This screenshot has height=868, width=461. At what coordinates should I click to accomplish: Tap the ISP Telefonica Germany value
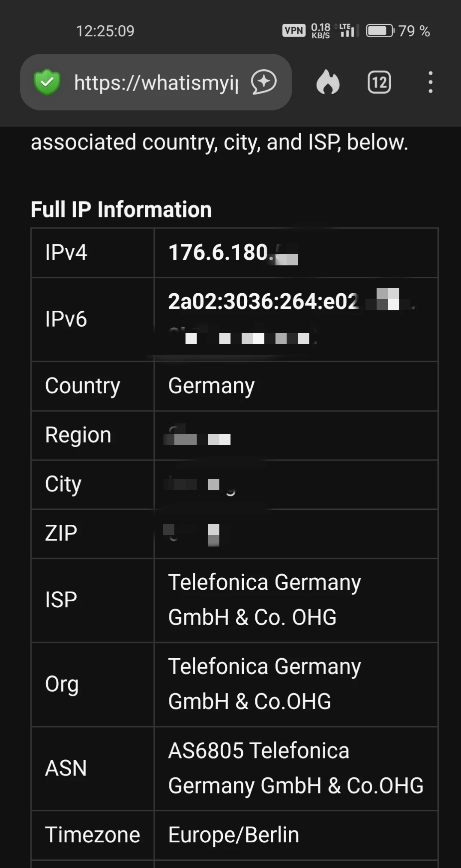coord(264,600)
